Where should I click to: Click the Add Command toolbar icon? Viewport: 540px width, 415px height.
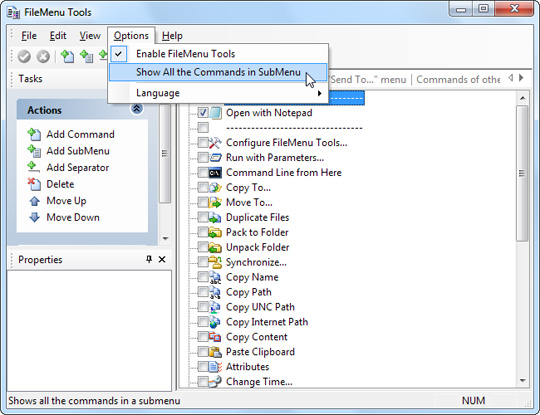[67, 56]
